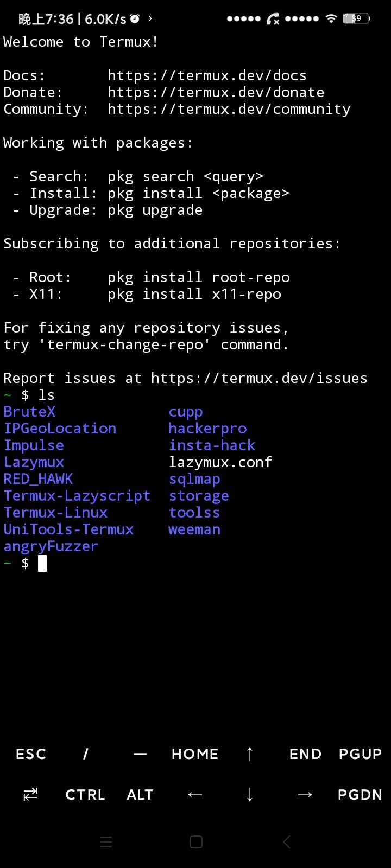Open the termux.dev/donate link
Screen dimensions: 391x868
click(x=216, y=92)
